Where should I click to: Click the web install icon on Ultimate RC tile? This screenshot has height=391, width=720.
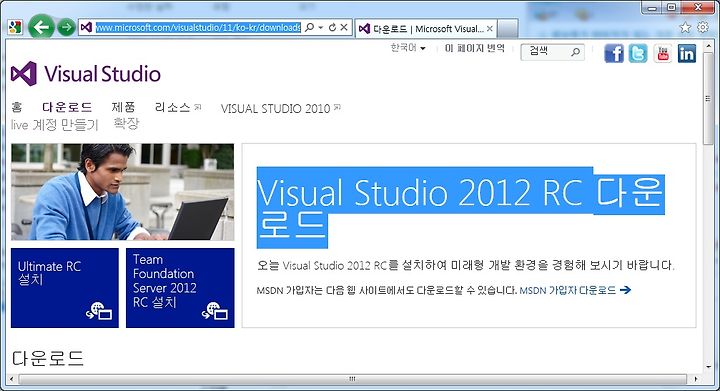pos(99,311)
